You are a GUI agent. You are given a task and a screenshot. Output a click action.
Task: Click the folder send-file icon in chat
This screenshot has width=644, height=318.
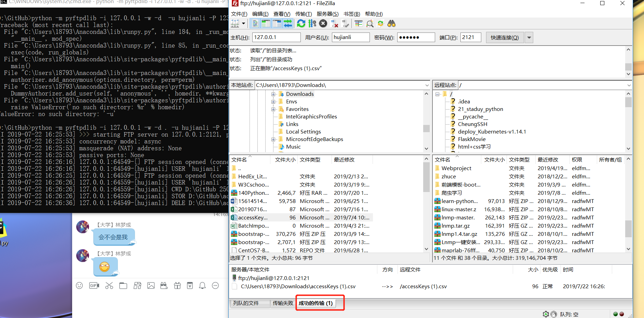(x=123, y=285)
